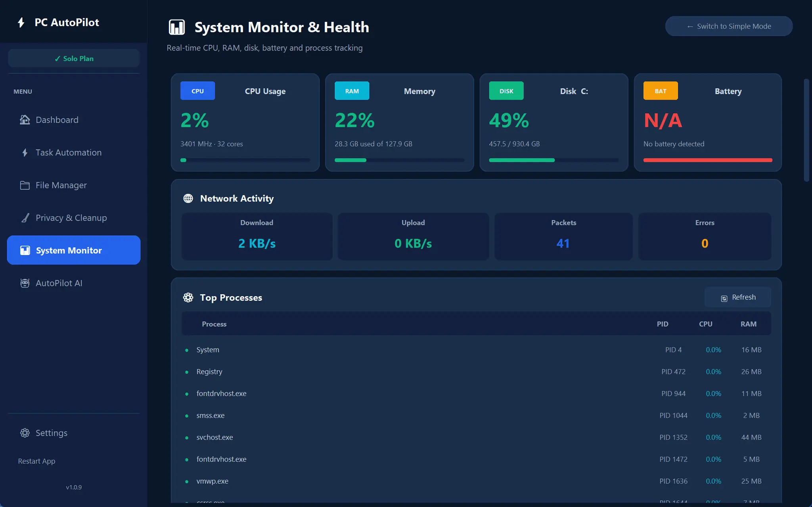Go to File Manager

tap(74, 185)
